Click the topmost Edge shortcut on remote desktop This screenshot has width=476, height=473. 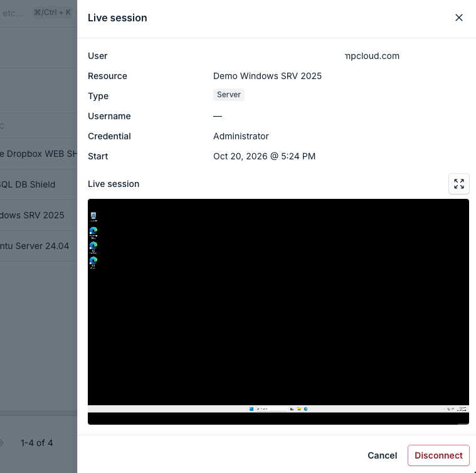(x=93, y=233)
